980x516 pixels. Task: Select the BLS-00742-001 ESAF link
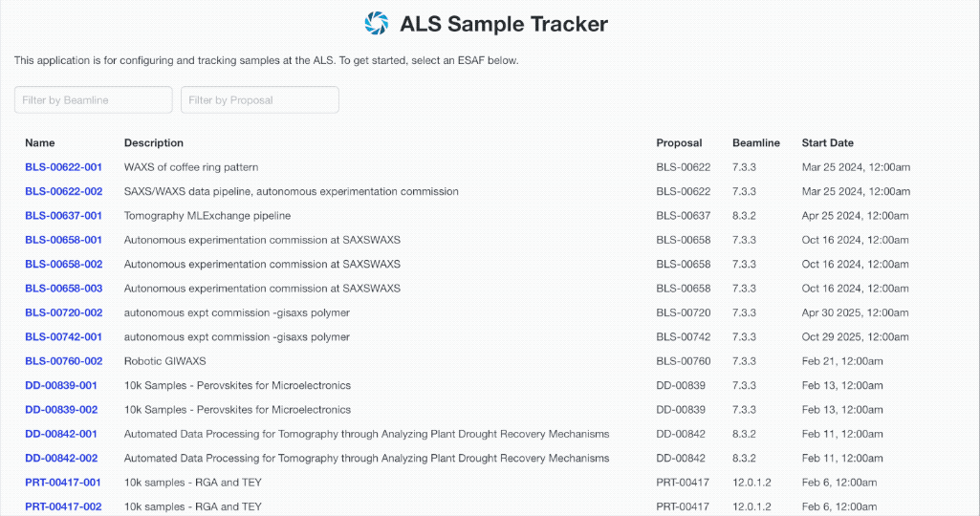[x=63, y=337]
